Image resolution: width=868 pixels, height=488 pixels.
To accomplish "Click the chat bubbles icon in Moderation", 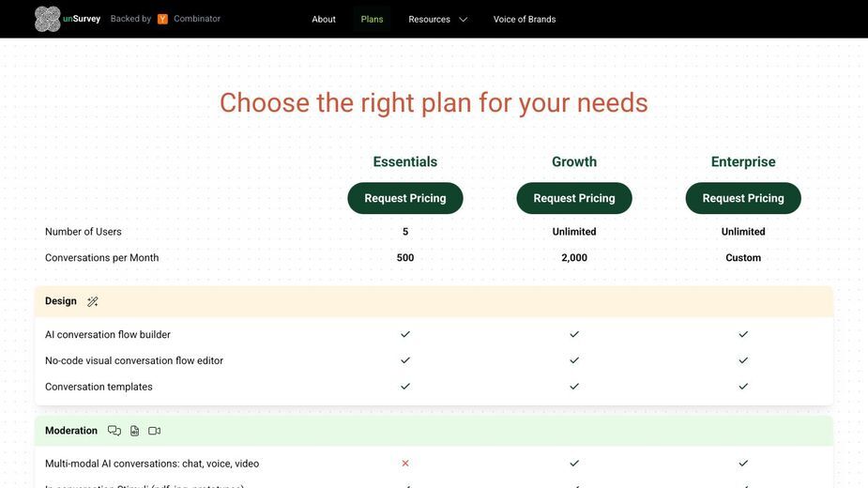I will [114, 431].
